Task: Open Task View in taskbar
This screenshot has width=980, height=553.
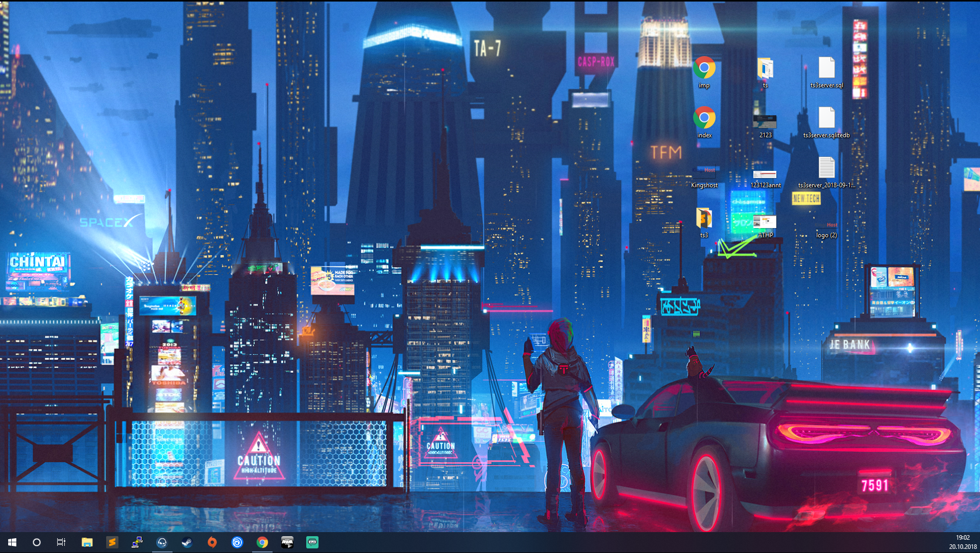Action: (61, 542)
